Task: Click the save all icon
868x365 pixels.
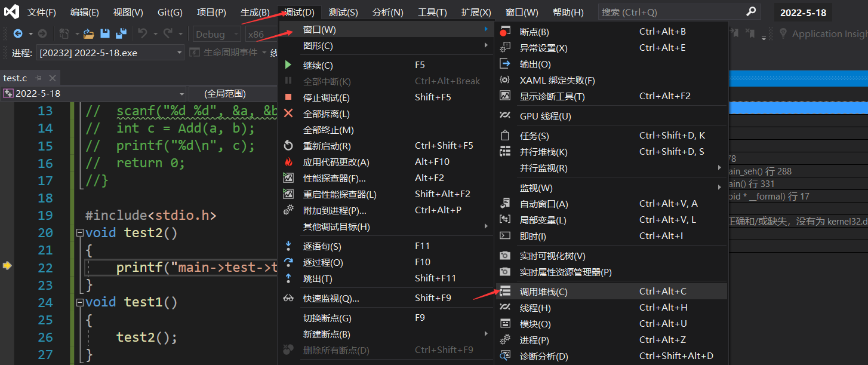Action: (x=121, y=34)
